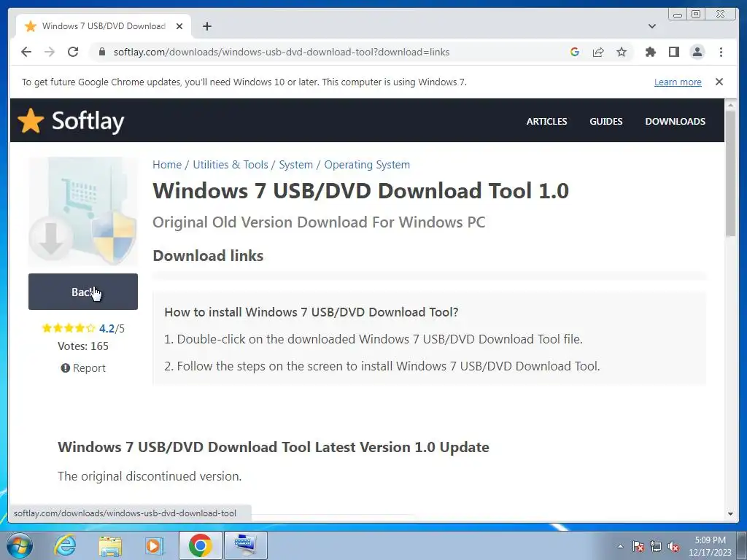The height and width of the screenshot is (560, 747).
Task: Click the vertical scrollbar thumb
Action: [730, 174]
